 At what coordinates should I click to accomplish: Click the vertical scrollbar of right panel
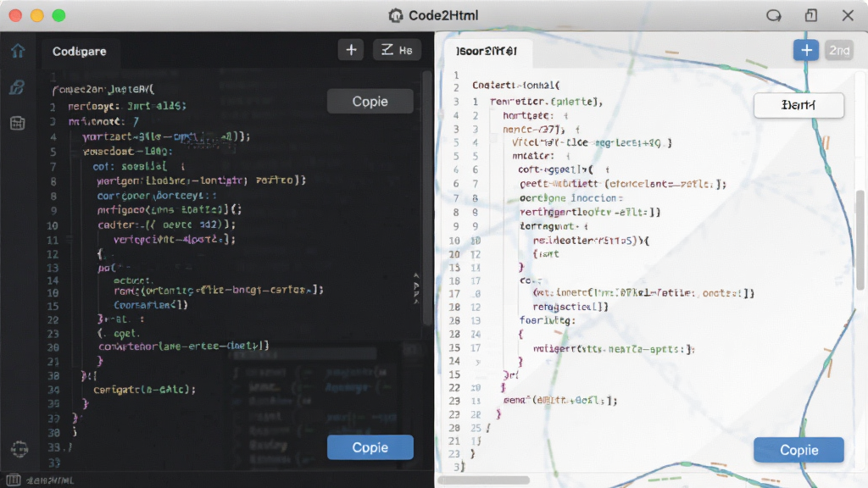(x=860, y=239)
